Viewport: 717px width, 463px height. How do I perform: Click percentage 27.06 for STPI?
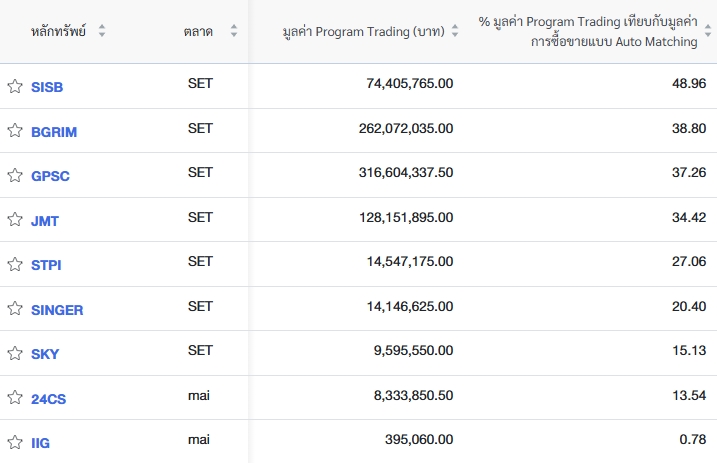(689, 261)
